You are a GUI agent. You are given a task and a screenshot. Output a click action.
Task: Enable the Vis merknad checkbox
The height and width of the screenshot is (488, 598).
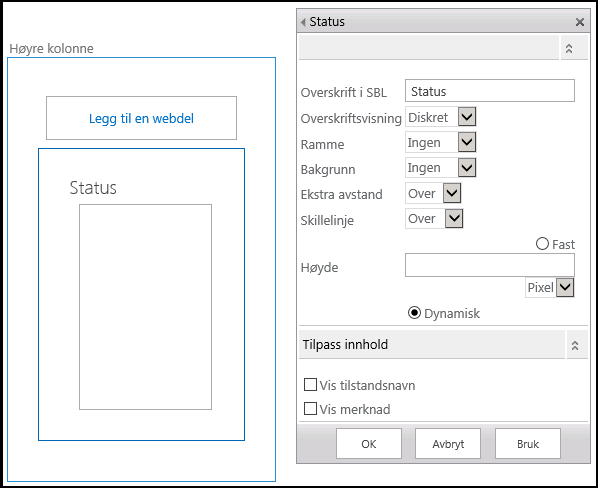tap(310, 408)
